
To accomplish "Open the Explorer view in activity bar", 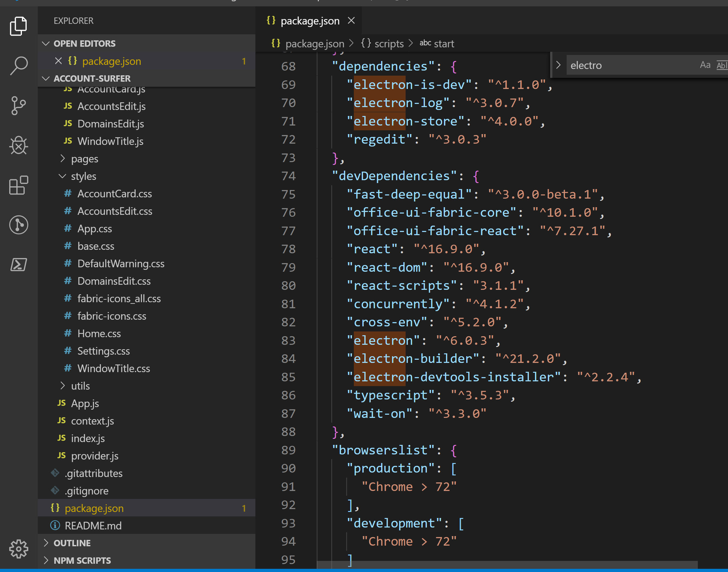I will click(18, 26).
